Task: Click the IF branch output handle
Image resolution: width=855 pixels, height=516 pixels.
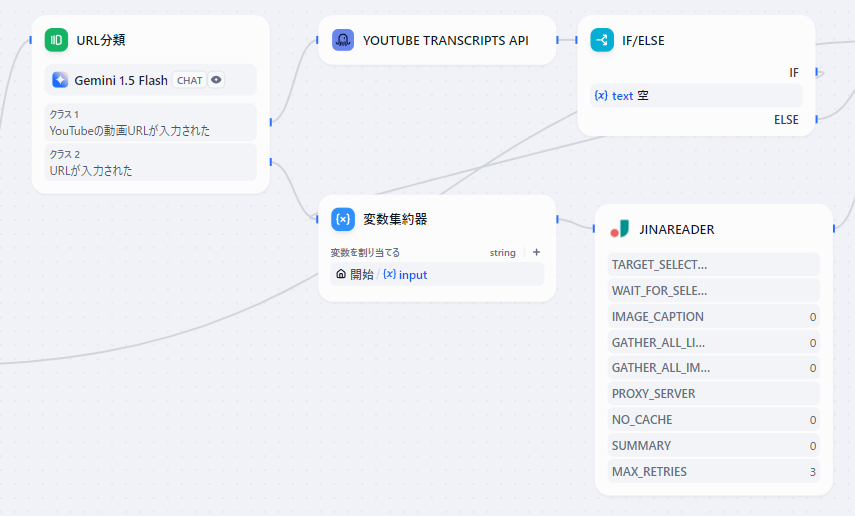Action: (819, 72)
